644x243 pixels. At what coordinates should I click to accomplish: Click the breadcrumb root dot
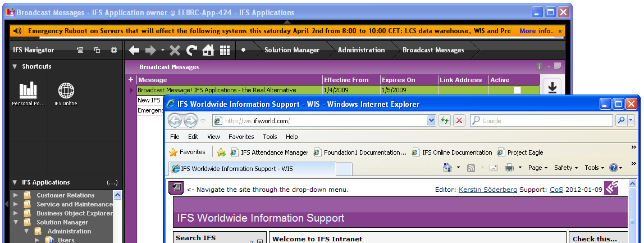point(243,49)
